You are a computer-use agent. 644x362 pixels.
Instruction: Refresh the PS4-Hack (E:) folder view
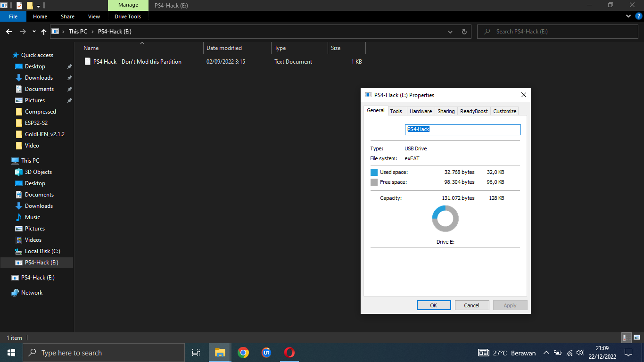[x=464, y=32]
